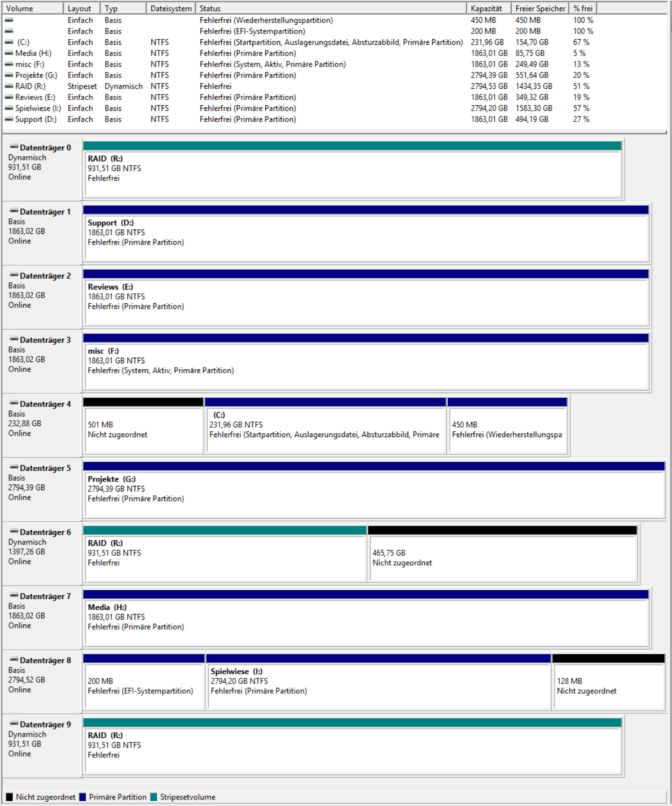
Task: Sort the list by the Volume column header
Action: 33,8
